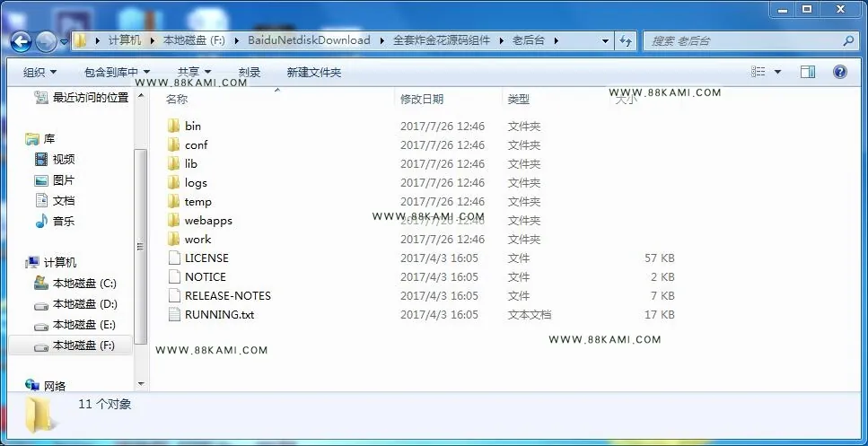Click the Forward navigation arrow
The height and width of the screenshot is (446, 868).
pyautogui.click(x=46, y=41)
